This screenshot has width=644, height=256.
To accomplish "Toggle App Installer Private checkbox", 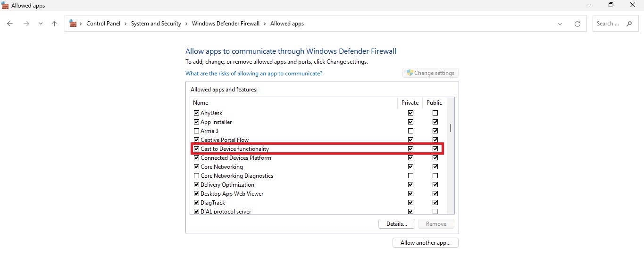I will [x=410, y=122].
